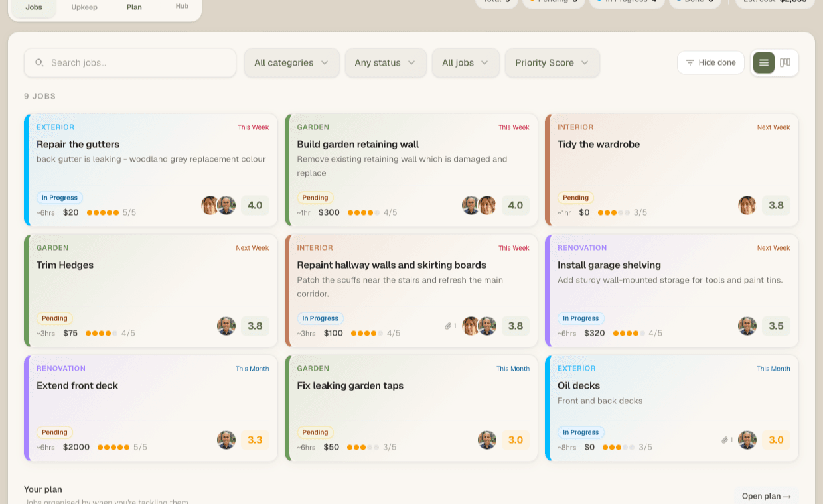
Task: Click priority score 3.5 on Install garage shelving
Action: click(x=776, y=326)
